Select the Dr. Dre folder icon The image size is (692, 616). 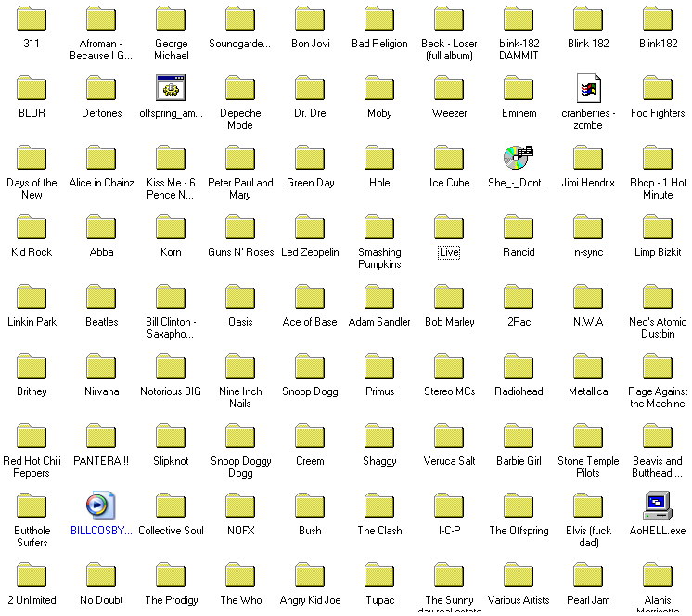point(310,88)
